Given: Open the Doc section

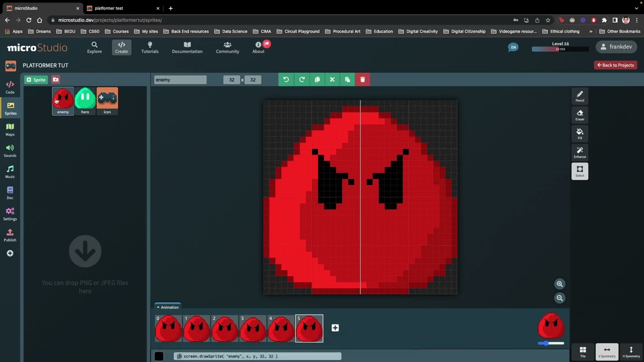Looking at the screenshot, I should click(x=10, y=193).
